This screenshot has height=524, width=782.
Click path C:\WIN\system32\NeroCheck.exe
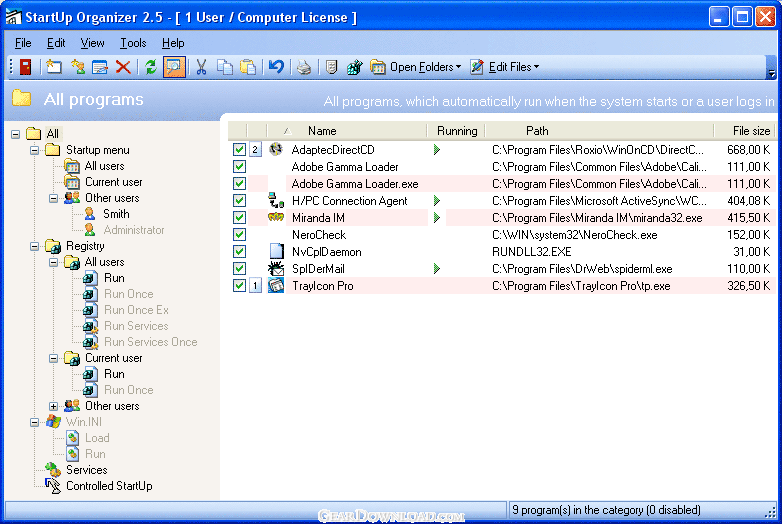[575, 235]
